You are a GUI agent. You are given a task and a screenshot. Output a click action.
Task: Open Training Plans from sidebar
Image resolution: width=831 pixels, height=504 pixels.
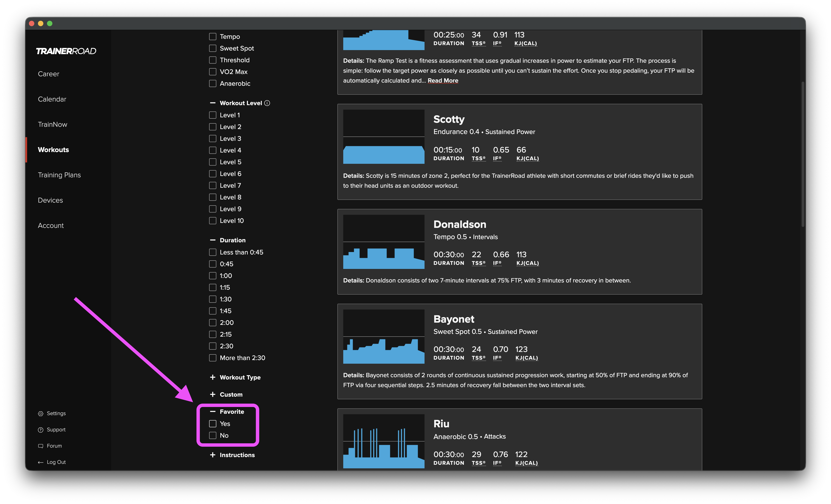(x=59, y=175)
